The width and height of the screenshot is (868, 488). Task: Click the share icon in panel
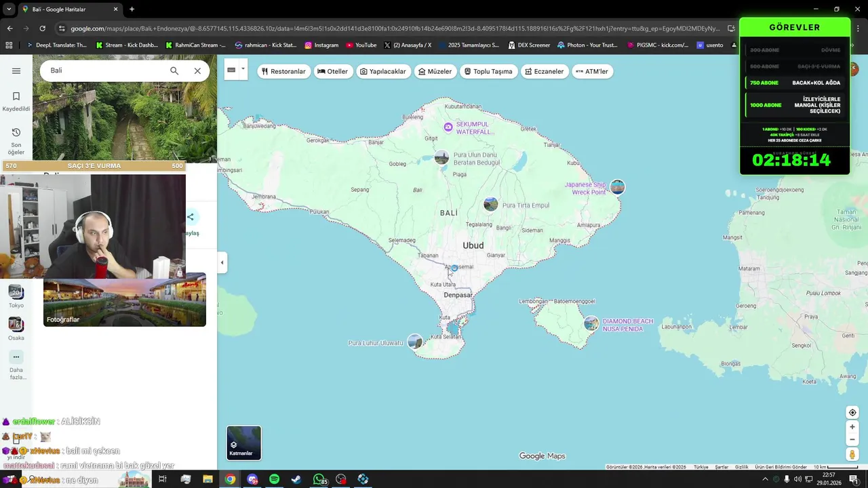click(191, 217)
